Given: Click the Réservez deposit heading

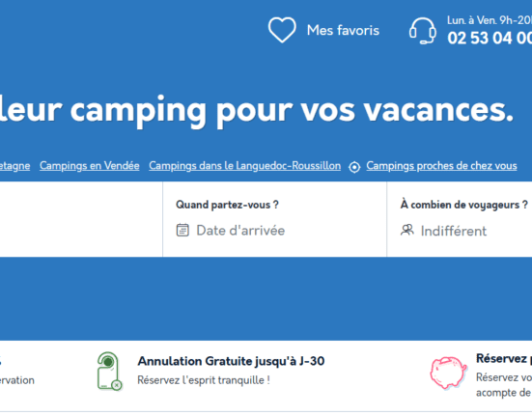Looking at the screenshot, I should click(x=504, y=358).
